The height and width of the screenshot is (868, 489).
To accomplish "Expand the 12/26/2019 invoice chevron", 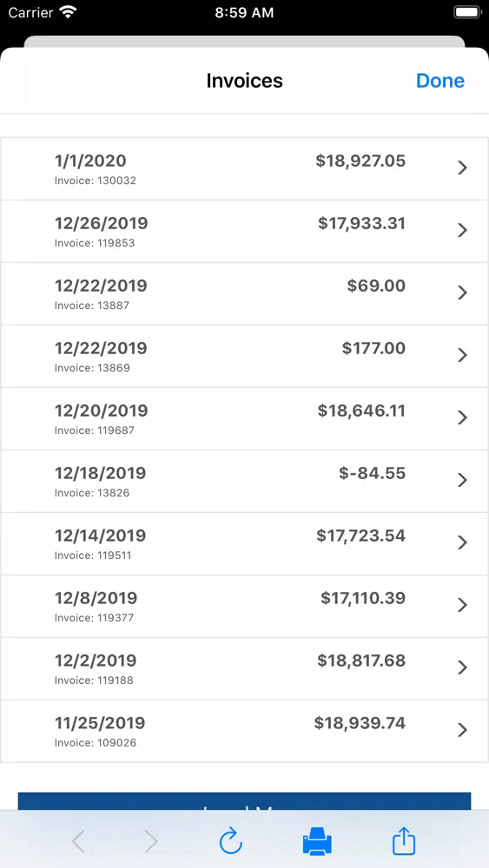I will click(462, 231).
